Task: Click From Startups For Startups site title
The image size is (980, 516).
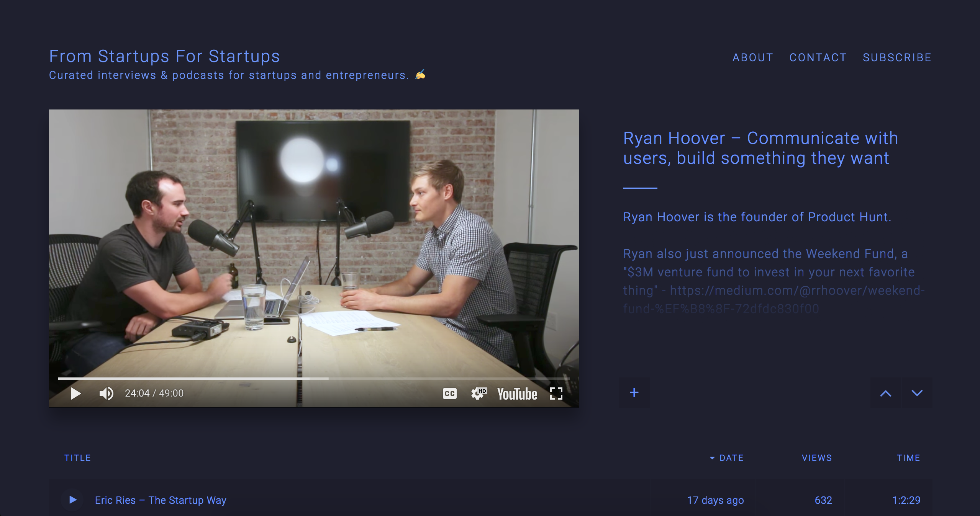Action: 164,56
